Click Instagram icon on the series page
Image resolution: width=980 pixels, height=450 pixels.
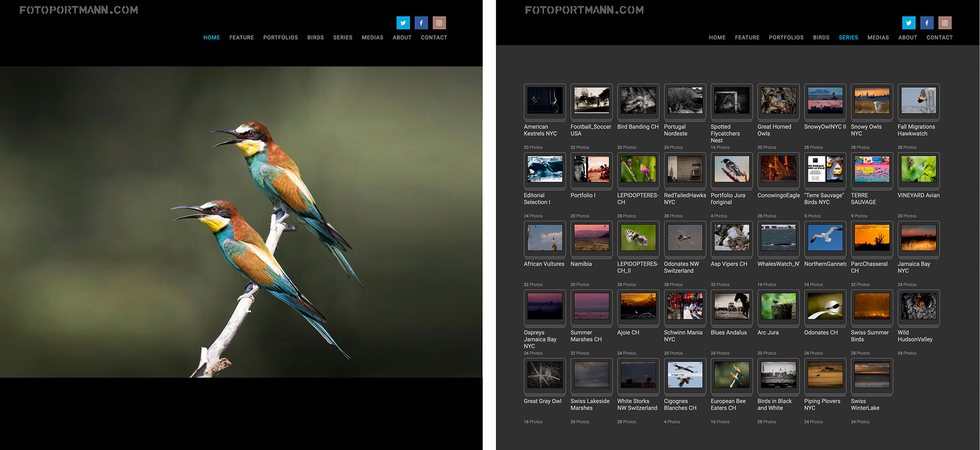click(945, 23)
